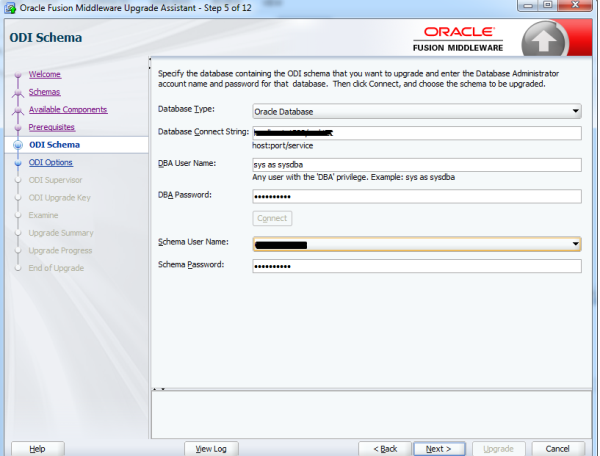Image resolution: width=600 pixels, height=456 pixels.
Task: Click the ODI Upgrade Key step label
Action: 59,197
